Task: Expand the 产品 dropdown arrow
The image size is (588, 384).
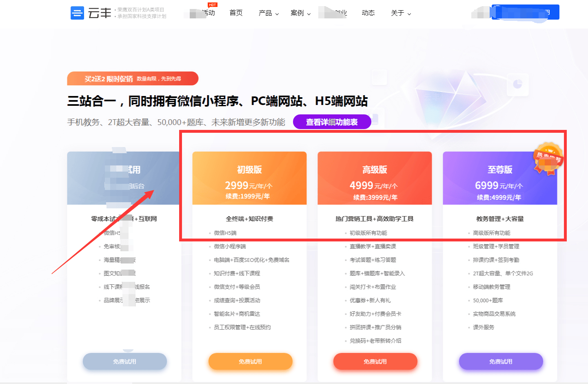Action: click(277, 14)
